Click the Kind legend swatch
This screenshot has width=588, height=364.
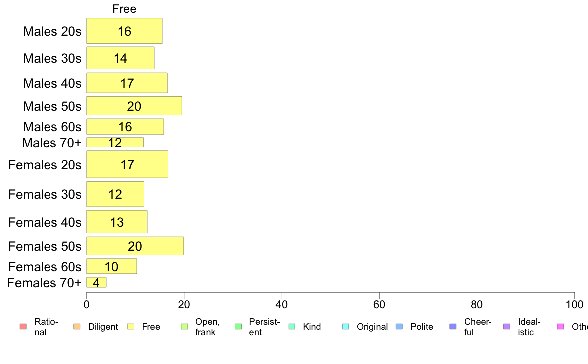click(x=292, y=327)
